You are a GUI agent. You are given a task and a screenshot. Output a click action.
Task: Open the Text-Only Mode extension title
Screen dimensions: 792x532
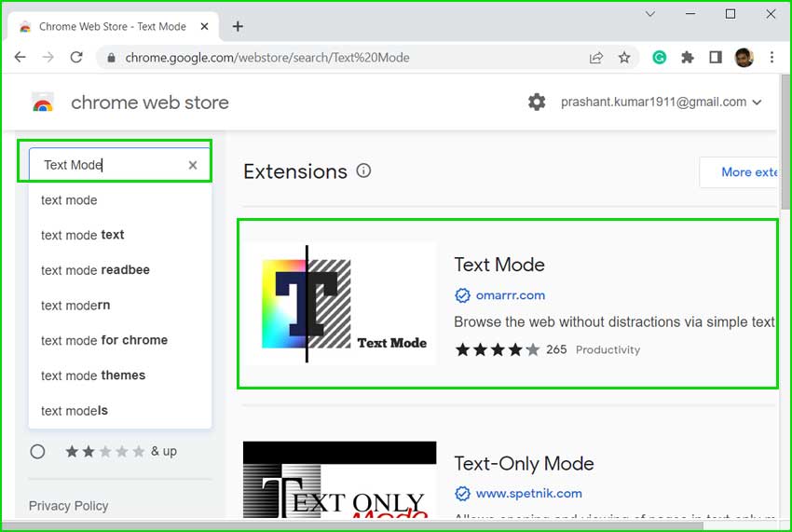point(524,464)
